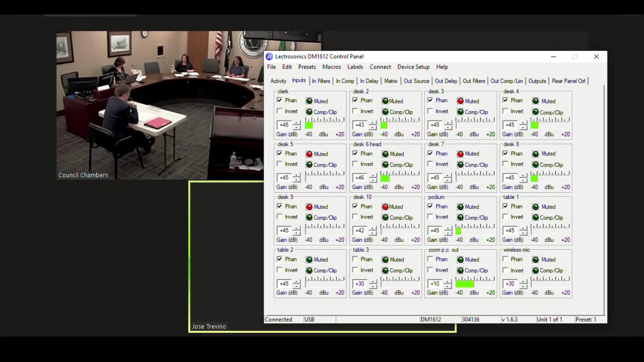Viewport: 644px width, 362px height.
Task: Increase gain stepper on desk 2
Action: [373, 123]
